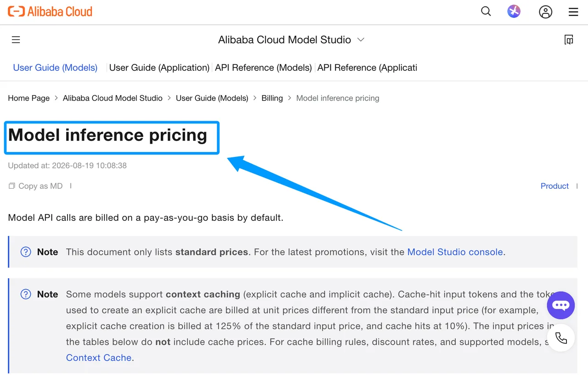Image resolution: width=588 pixels, height=382 pixels.
Task: Open the user account profile icon
Action: (x=545, y=12)
